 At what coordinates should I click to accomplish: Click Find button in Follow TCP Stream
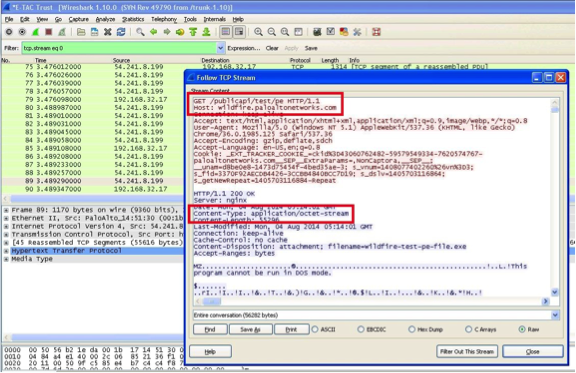click(x=210, y=329)
